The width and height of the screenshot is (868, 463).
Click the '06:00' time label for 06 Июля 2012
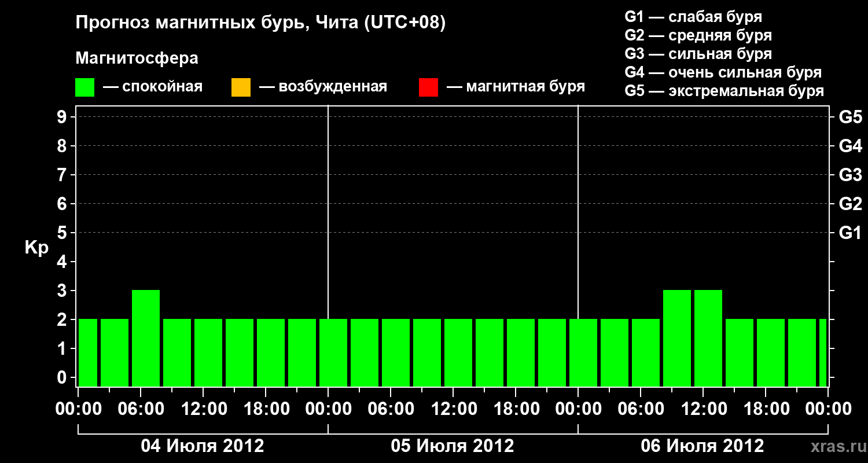[641, 409]
